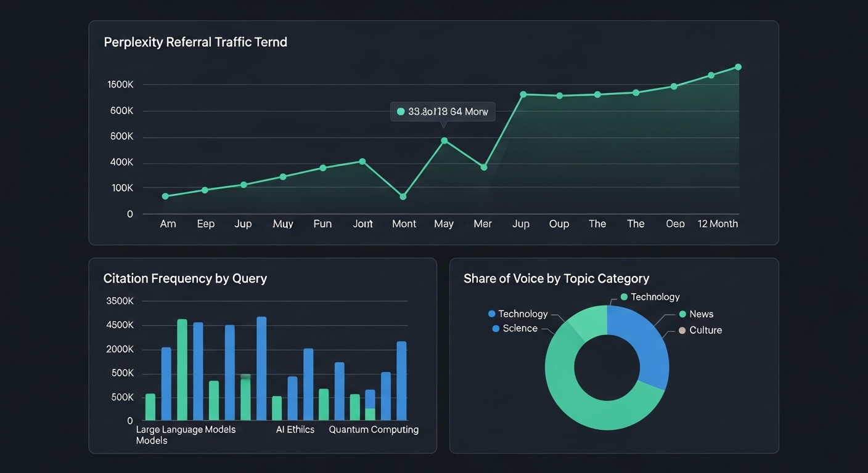This screenshot has height=473, width=868.
Task: Select the Quantum Computing axis label
Action: pyautogui.click(x=374, y=430)
